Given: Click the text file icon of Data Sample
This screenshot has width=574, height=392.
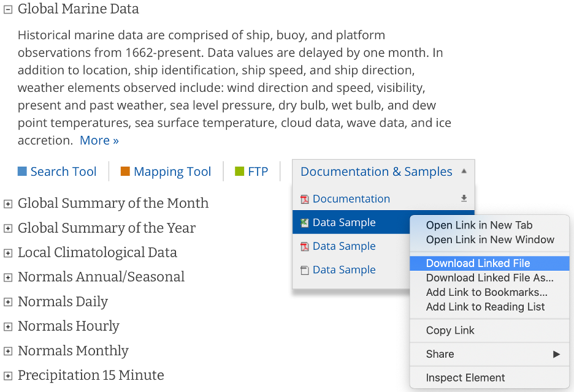Looking at the screenshot, I should tap(305, 270).
